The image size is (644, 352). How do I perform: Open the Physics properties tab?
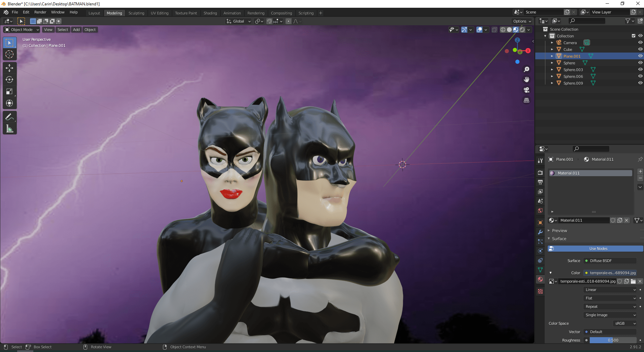(540, 251)
